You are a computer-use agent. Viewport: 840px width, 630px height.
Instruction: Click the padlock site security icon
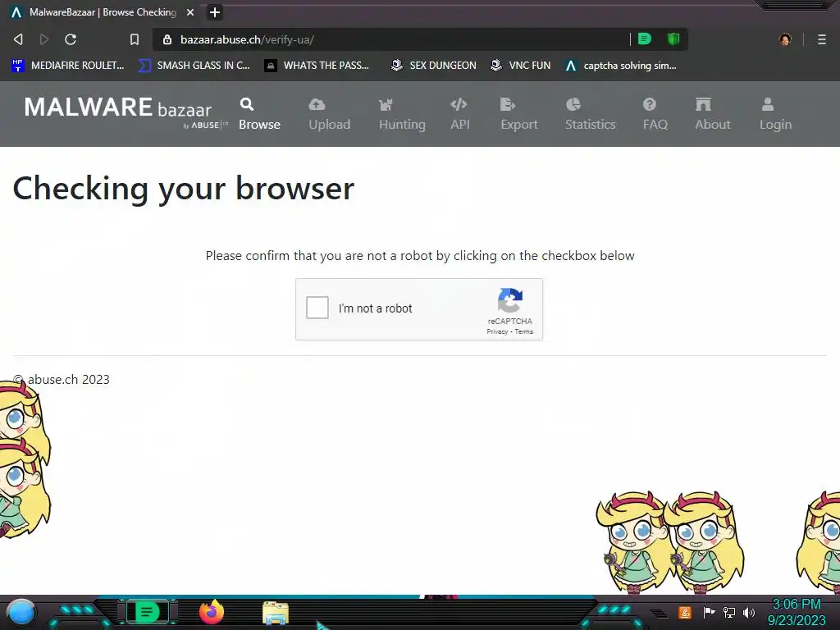(167, 39)
